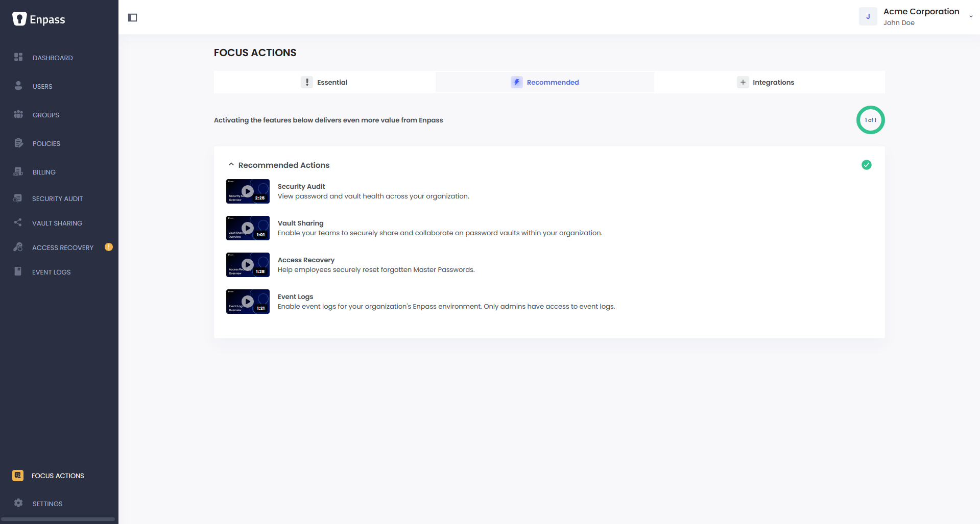The image size is (980, 524).
Task: Click the Settings gear icon
Action: [18, 503]
